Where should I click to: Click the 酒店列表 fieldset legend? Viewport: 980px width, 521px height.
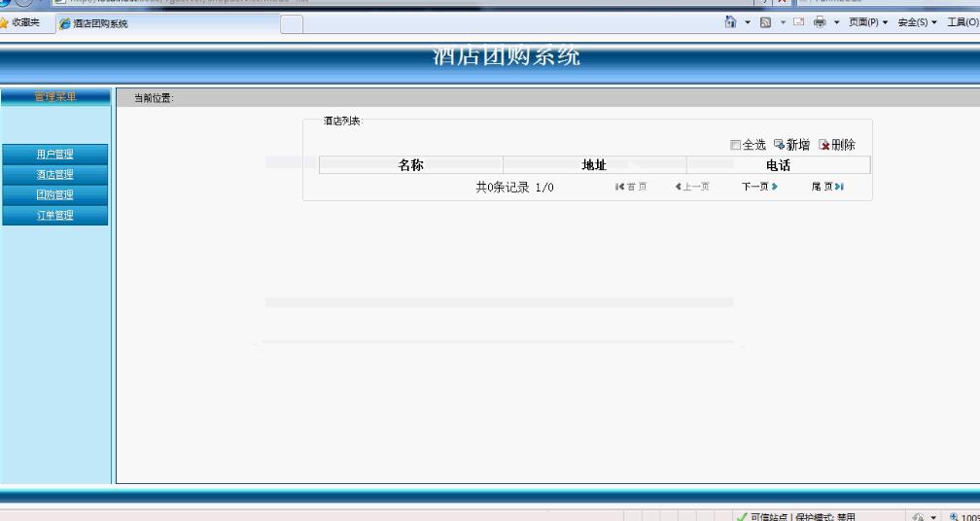[343, 122]
